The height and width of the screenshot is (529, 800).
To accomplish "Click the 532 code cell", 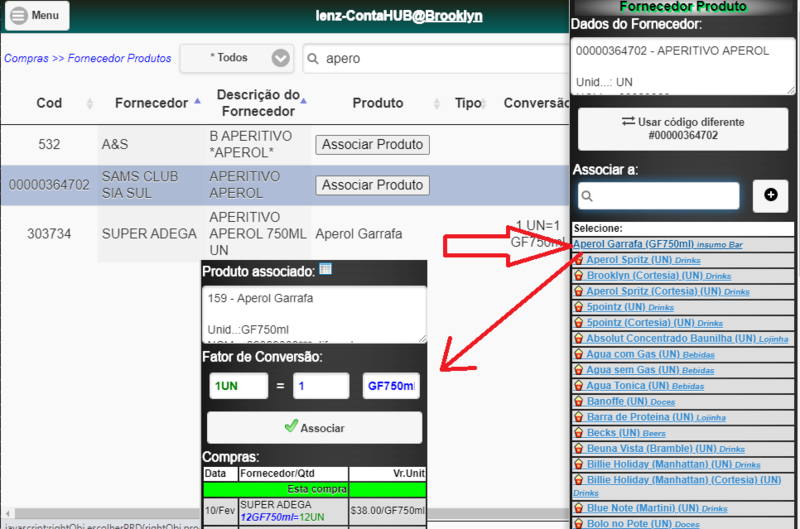I will [49, 144].
